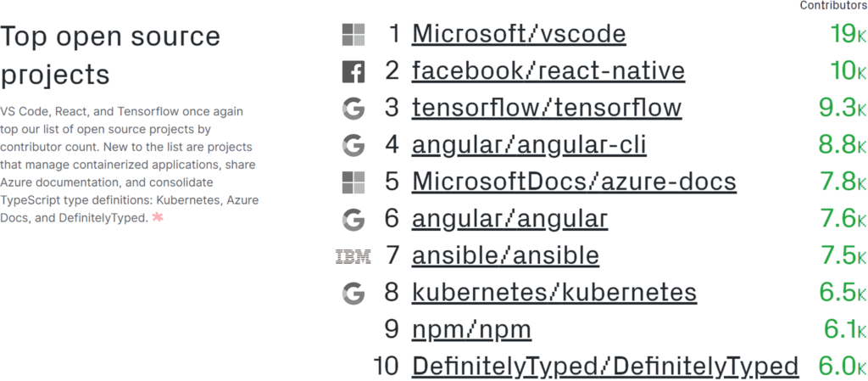The height and width of the screenshot is (381, 868).
Task: Open the facebook/react-native repository link
Action: [x=548, y=71]
